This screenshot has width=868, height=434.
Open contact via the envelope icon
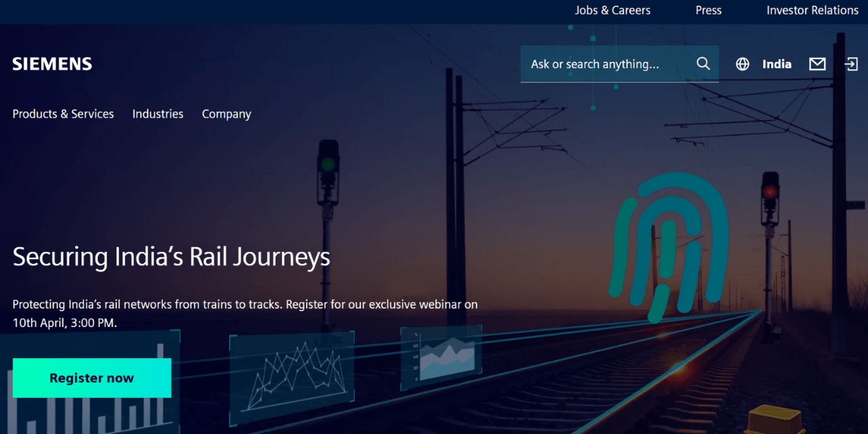pyautogui.click(x=817, y=64)
